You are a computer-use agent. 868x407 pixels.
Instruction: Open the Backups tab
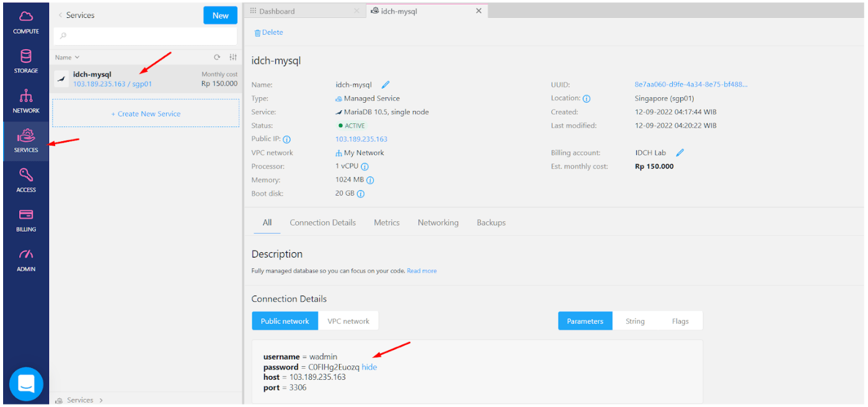click(x=491, y=222)
